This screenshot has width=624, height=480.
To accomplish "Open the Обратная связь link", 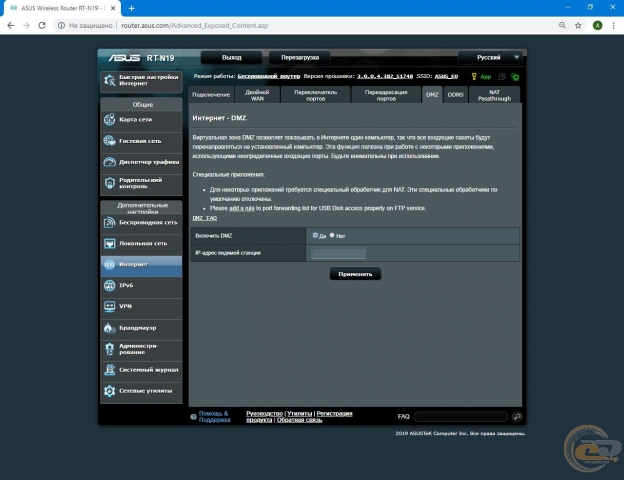I will coord(299,420).
